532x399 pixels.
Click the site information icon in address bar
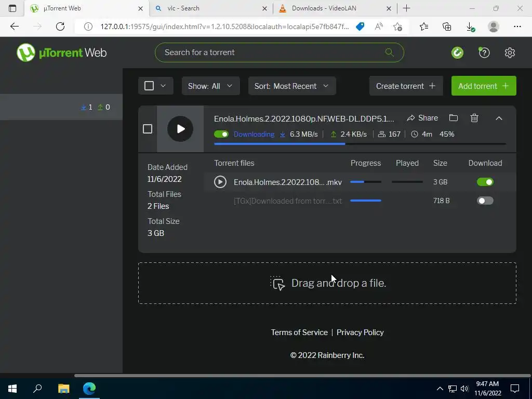[88, 26]
